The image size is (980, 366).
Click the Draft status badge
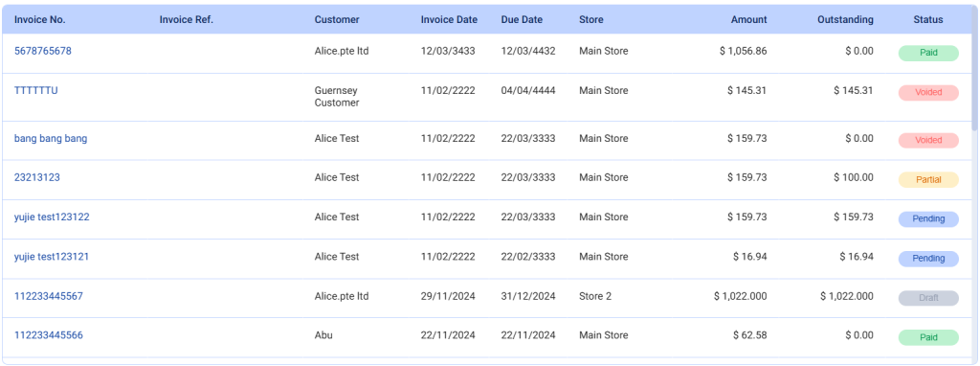(928, 298)
